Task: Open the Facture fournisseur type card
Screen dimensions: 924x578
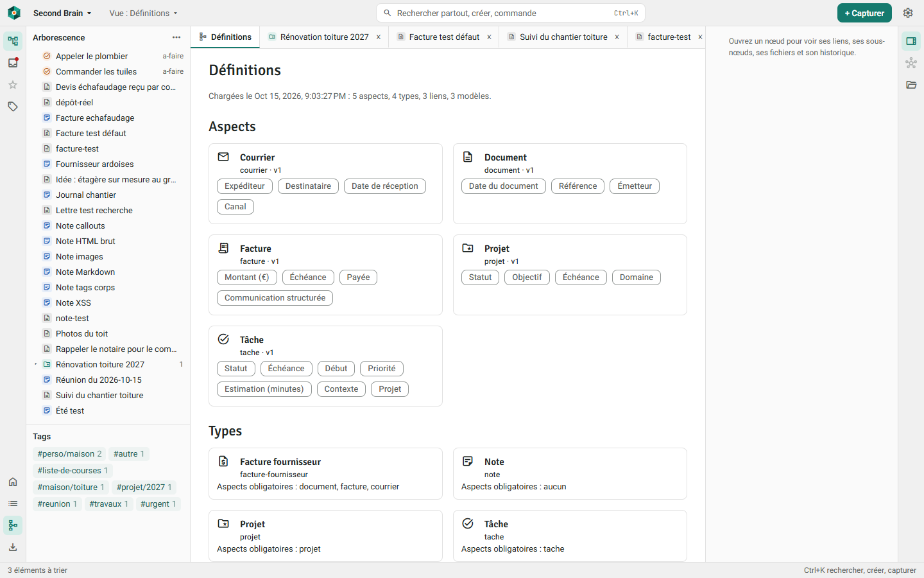Action: coord(325,473)
